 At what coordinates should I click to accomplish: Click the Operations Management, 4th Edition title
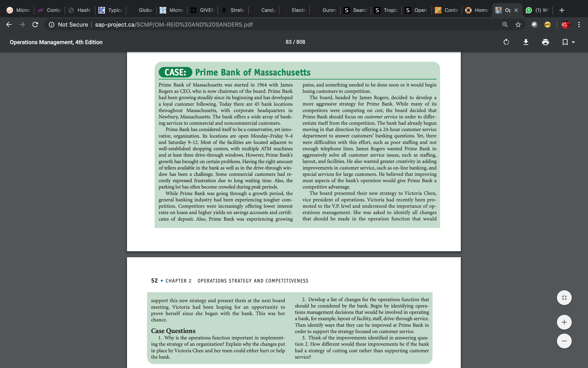56,42
